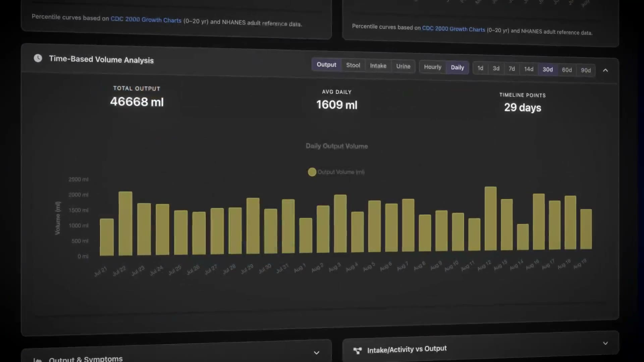644x362 pixels.
Task: Expand the Output & Symptoms panel
Action: tap(316, 353)
